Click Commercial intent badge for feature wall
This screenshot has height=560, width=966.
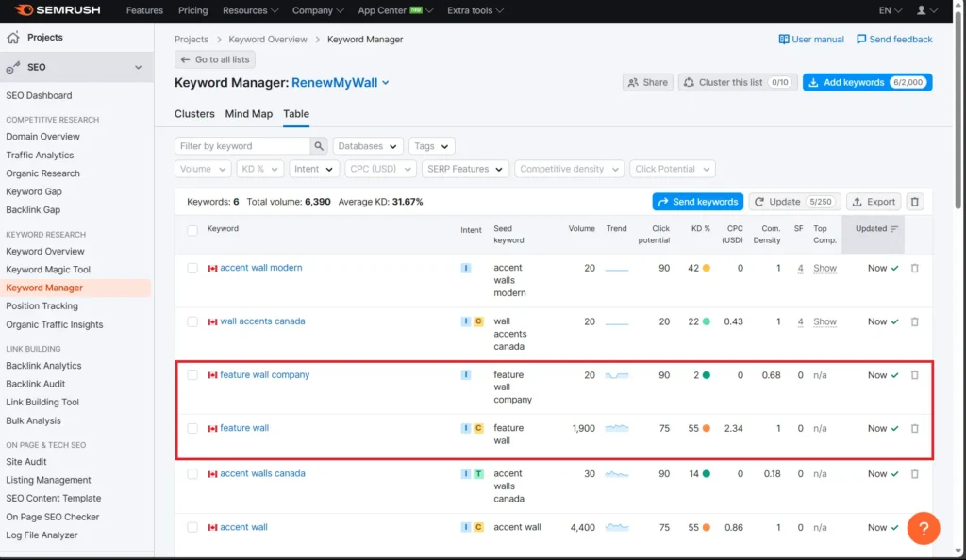tap(478, 428)
